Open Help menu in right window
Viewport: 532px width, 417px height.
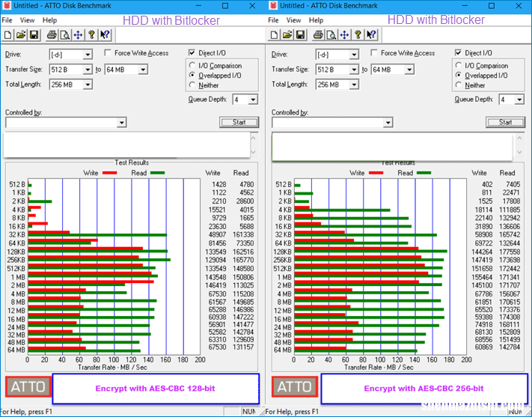coord(316,20)
